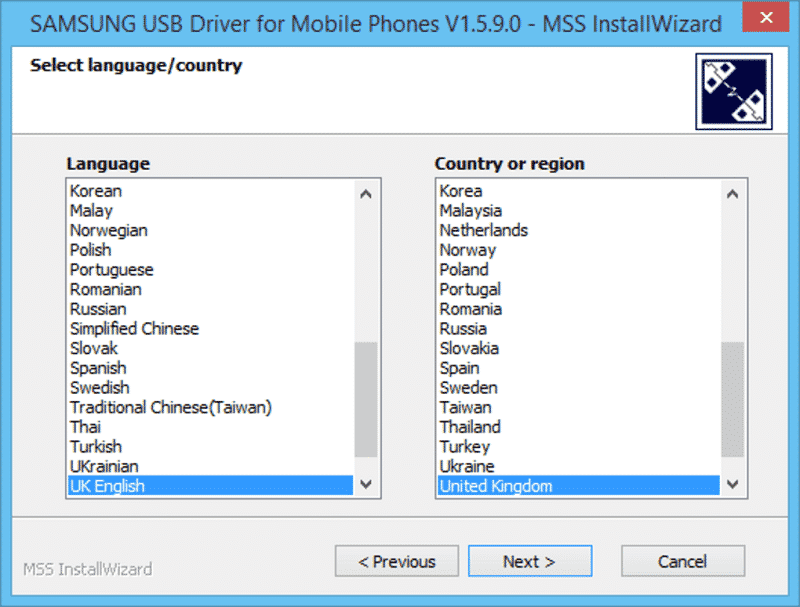
Task: Click the Previous button
Action: (396, 561)
